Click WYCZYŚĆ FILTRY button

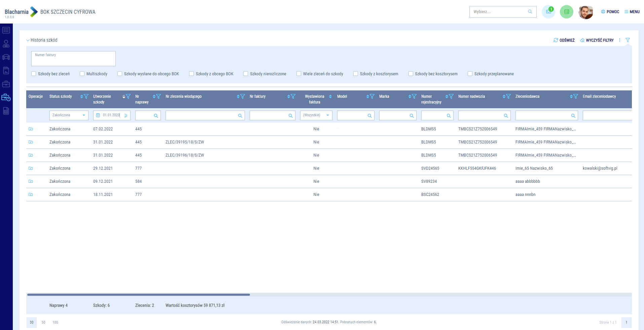(597, 40)
